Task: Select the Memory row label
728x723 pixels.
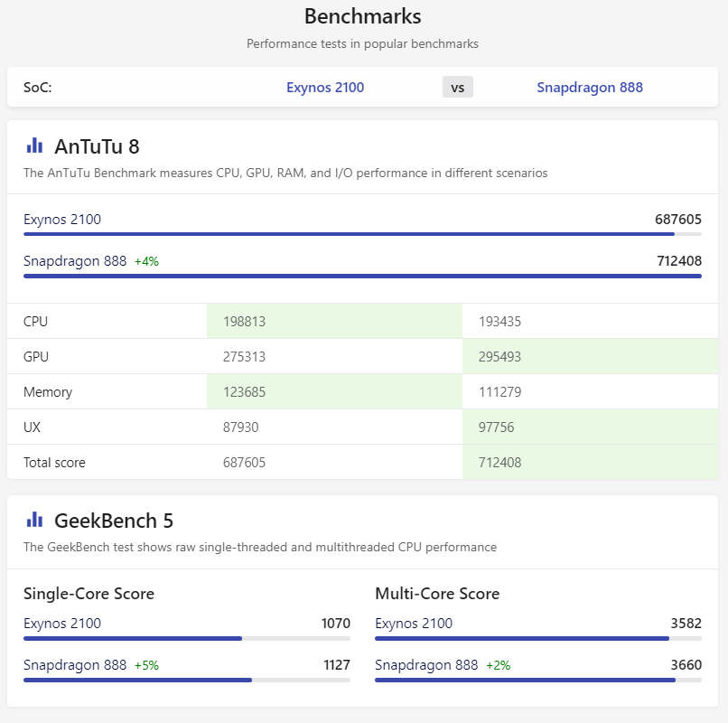Action: click(x=48, y=392)
